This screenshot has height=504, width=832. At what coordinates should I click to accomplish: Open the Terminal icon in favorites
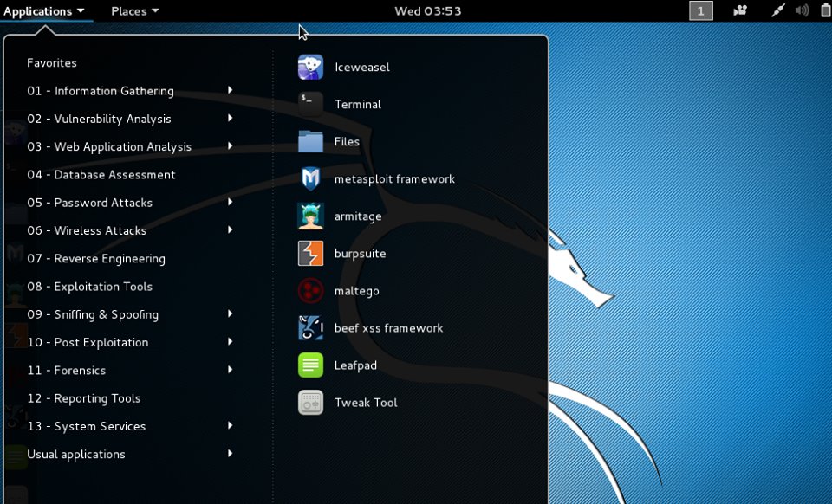[x=310, y=105]
